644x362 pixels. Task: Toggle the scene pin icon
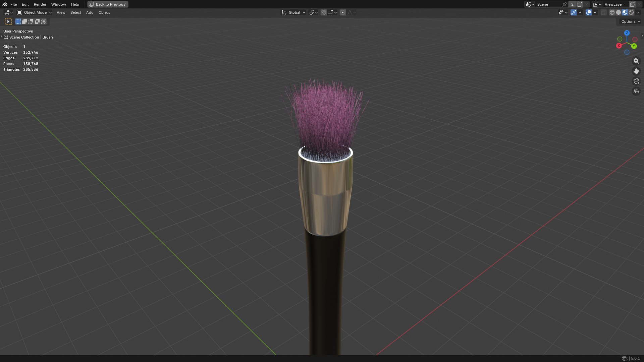pos(565,4)
